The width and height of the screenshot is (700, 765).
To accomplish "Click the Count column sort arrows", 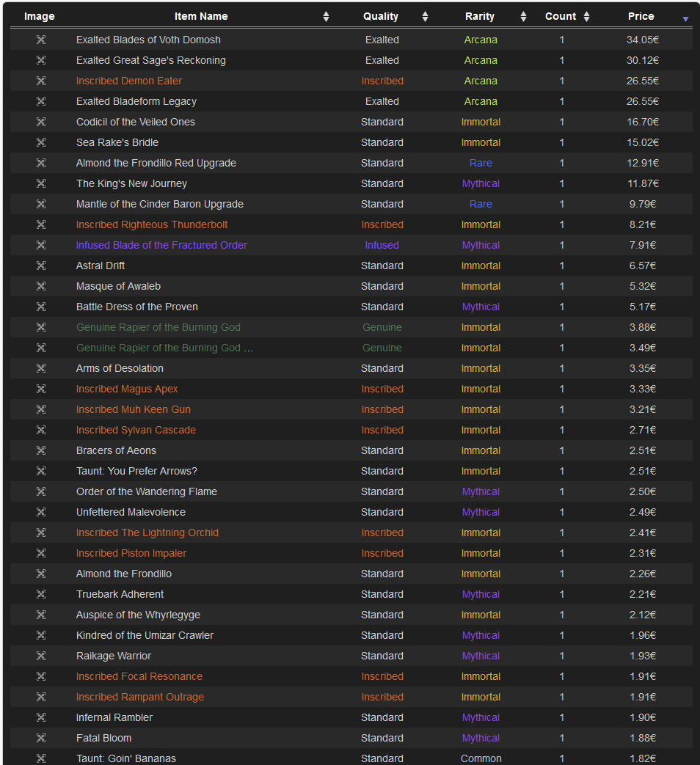I will [586, 16].
